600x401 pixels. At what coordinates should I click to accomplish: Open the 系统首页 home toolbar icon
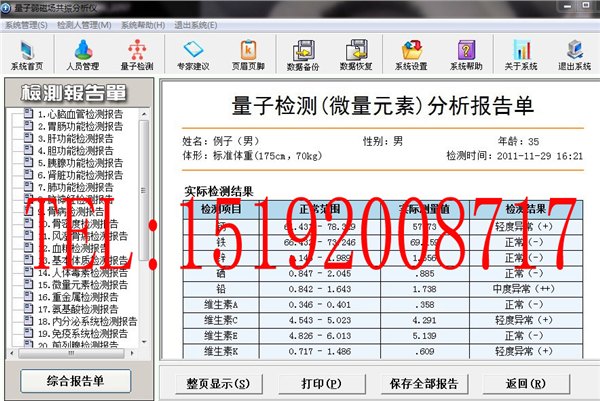tap(27, 55)
